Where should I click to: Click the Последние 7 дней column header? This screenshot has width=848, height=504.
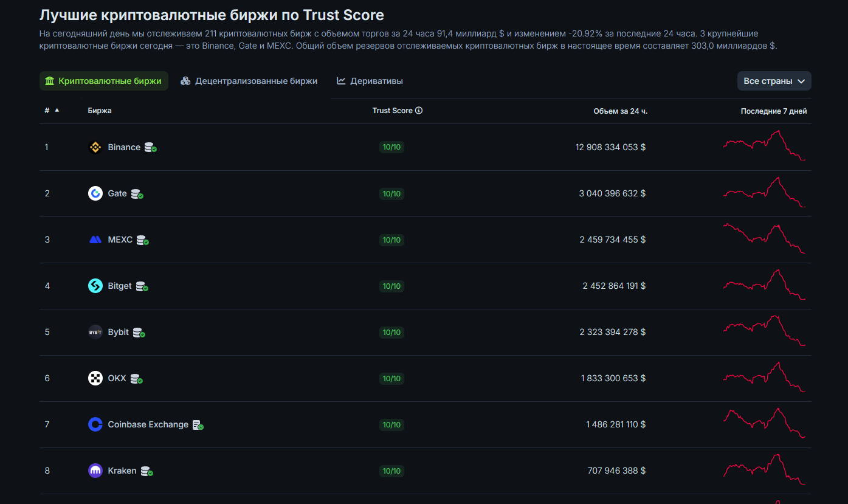774,111
